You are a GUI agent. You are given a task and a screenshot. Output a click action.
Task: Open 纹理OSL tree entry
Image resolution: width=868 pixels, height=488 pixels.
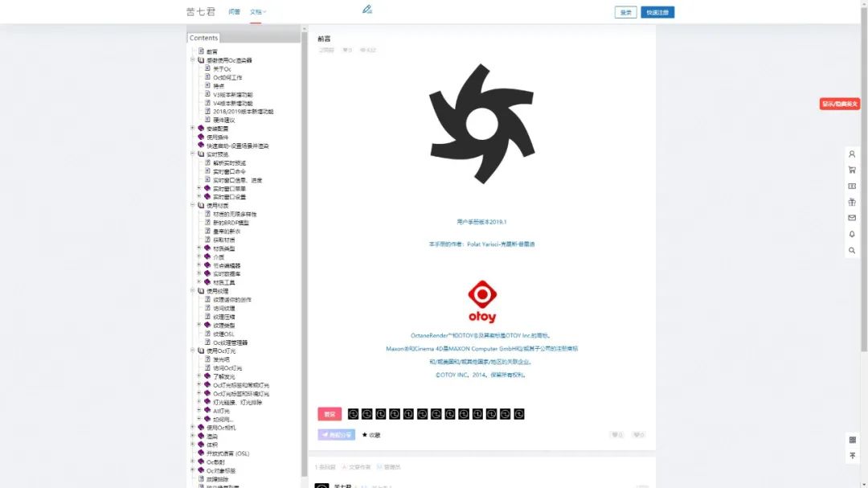pyautogui.click(x=223, y=334)
